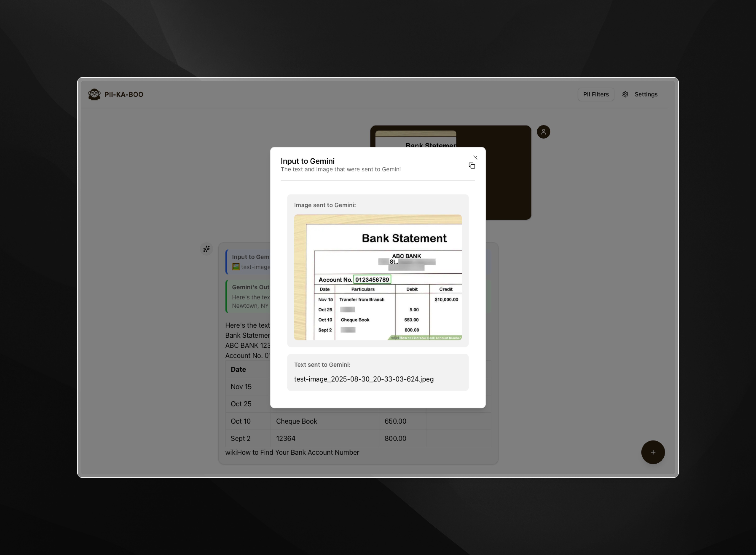Click the round plus new chat button

click(x=653, y=452)
